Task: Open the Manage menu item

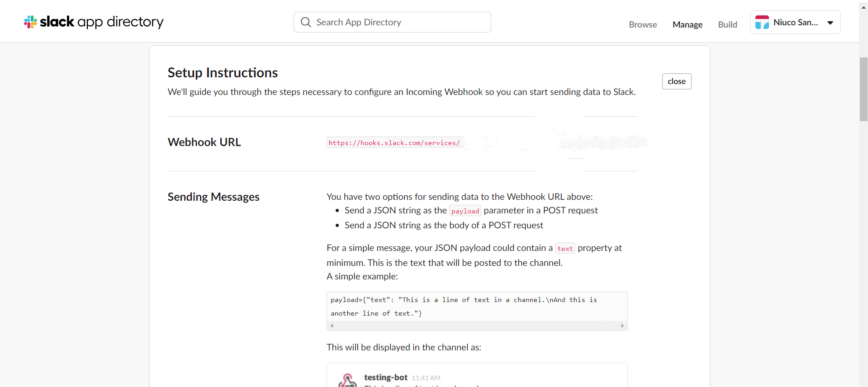Action: tap(687, 24)
